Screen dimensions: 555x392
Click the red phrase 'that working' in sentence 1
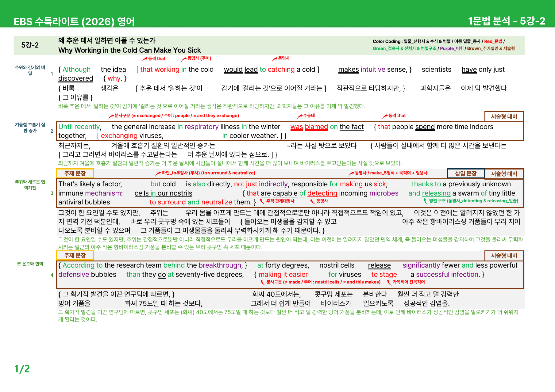click(x=160, y=70)
